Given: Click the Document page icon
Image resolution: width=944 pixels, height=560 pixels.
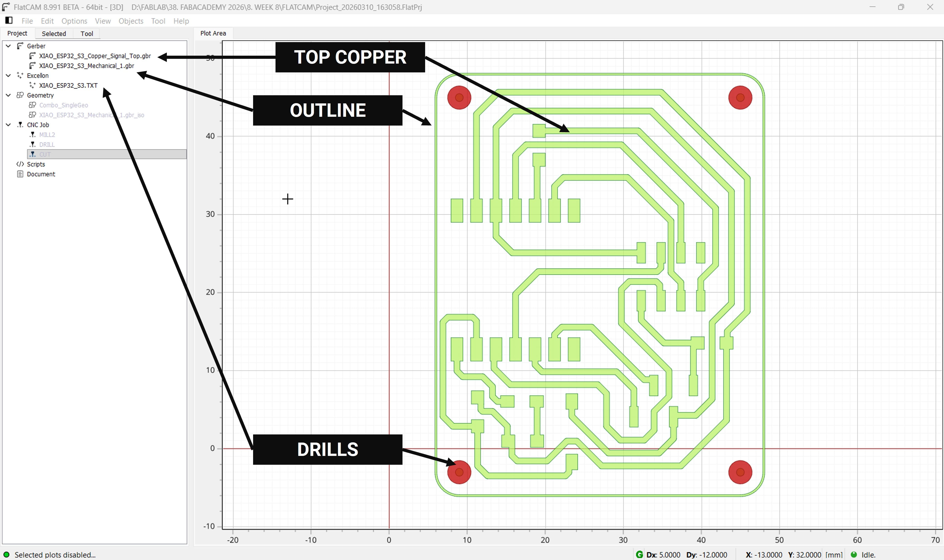Looking at the screenshot, I should pos(20,174).
